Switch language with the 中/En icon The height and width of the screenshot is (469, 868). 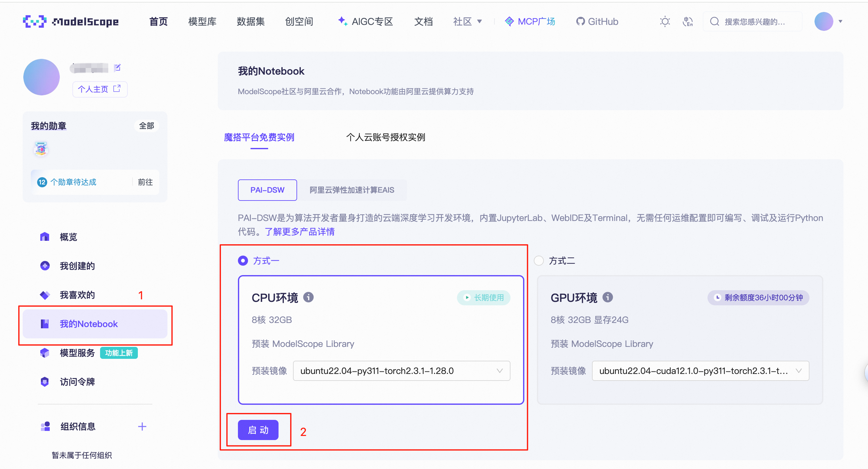click(688, 21)
